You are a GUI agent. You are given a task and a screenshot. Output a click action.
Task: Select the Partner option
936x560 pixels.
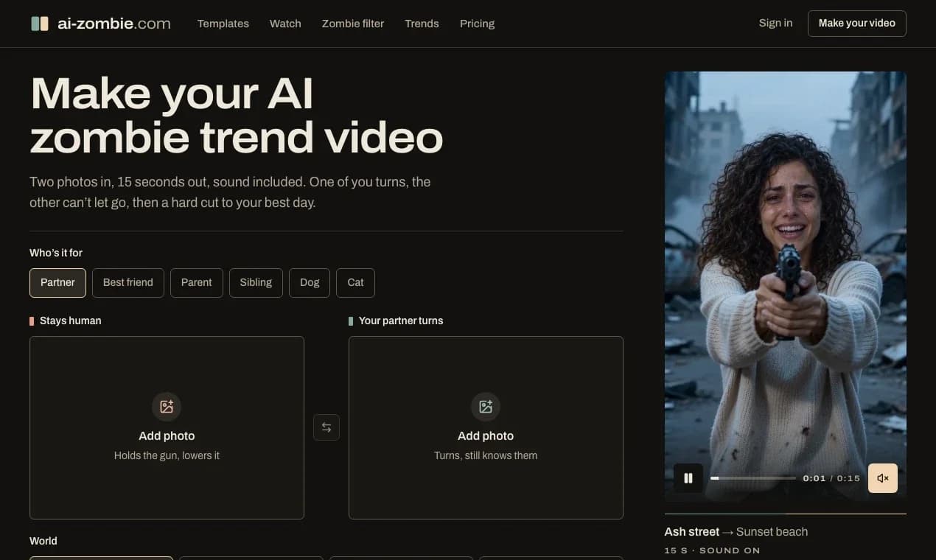[57, 282]
